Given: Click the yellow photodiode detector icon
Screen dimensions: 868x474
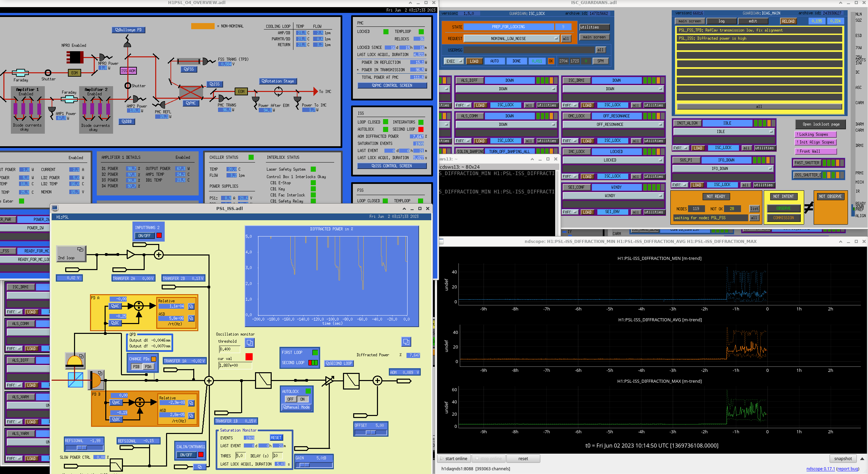Looking at the screenshot, I should point(75,360).
